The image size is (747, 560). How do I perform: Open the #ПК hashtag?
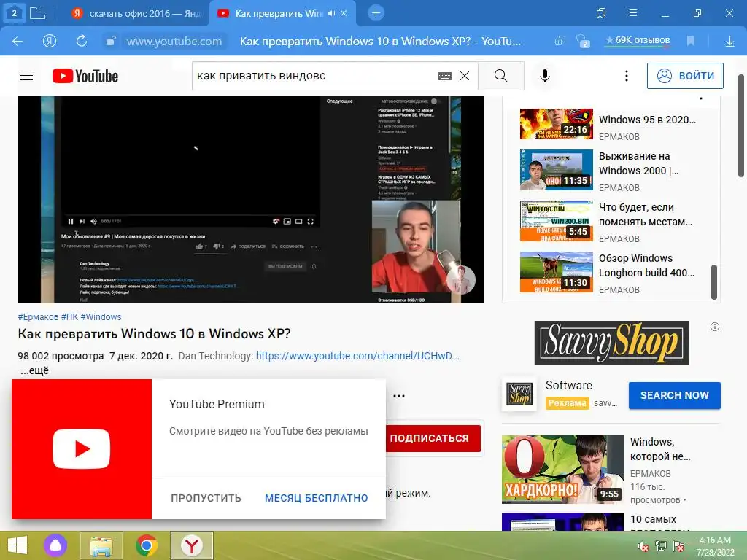coord(69,317)
